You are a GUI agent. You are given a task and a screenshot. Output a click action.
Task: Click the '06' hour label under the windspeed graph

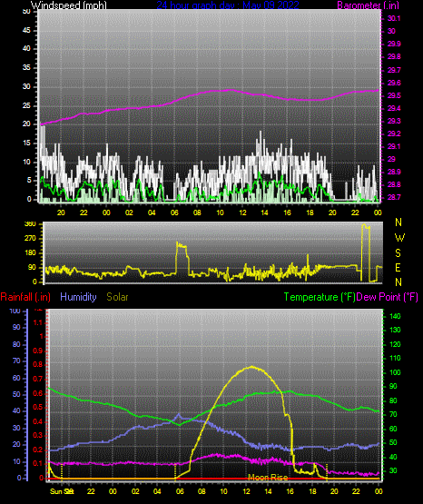click(x=174, y=212)
